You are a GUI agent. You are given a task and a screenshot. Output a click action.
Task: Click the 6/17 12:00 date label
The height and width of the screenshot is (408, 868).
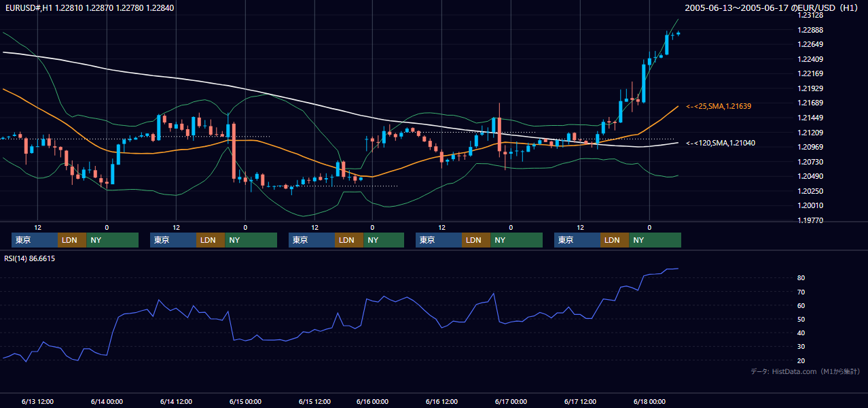(581, 401)
